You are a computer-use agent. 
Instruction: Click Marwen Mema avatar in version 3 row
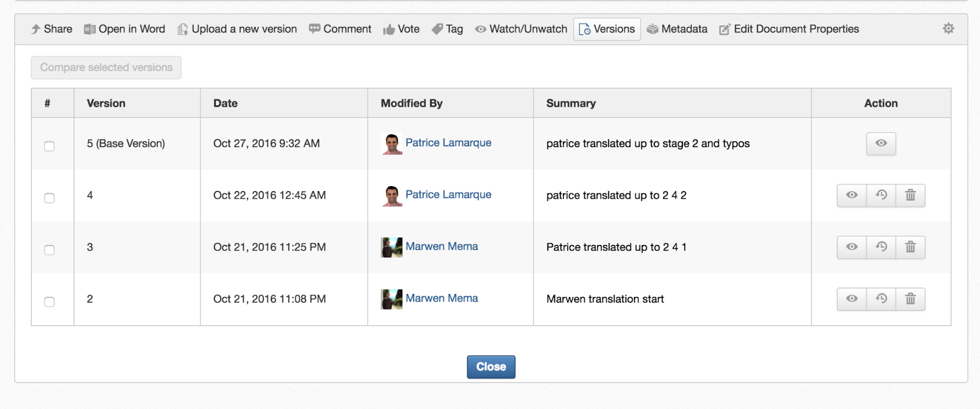(x=391, y=247)
